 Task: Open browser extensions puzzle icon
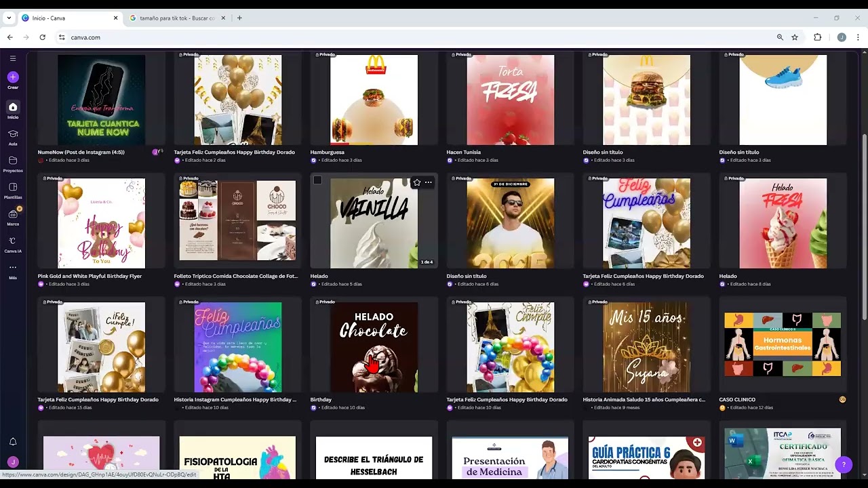tap(817, 37)
